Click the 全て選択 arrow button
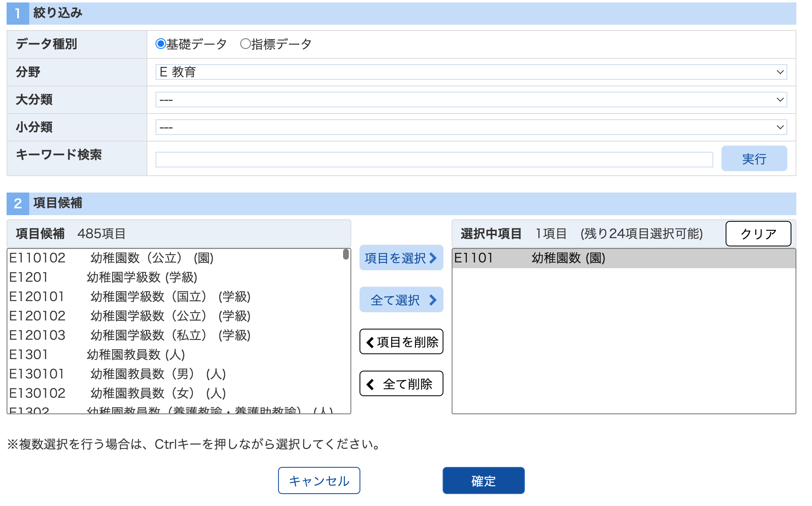Viewport: 812px width, 506px height. tap(401, 300)
